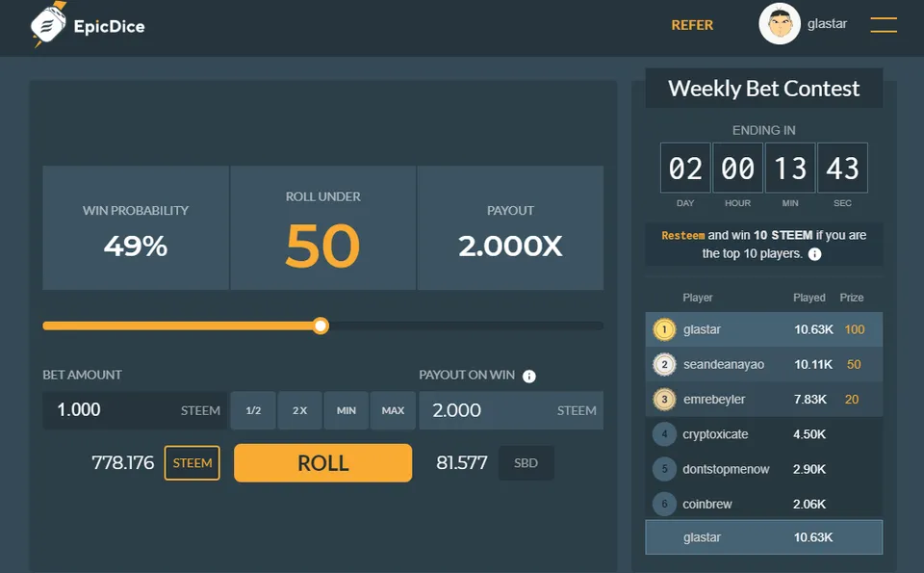Set bet to maximum with MAX

pyautogui.click(x=393, y=410)
